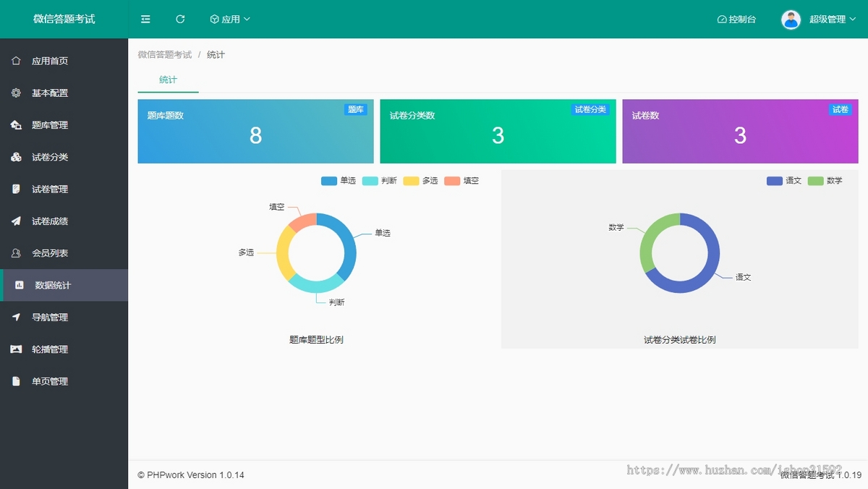The height and width of the screenshot is (489, 868).
Task: Click the file icon beside 单页管理
Action: click(16, 381)
